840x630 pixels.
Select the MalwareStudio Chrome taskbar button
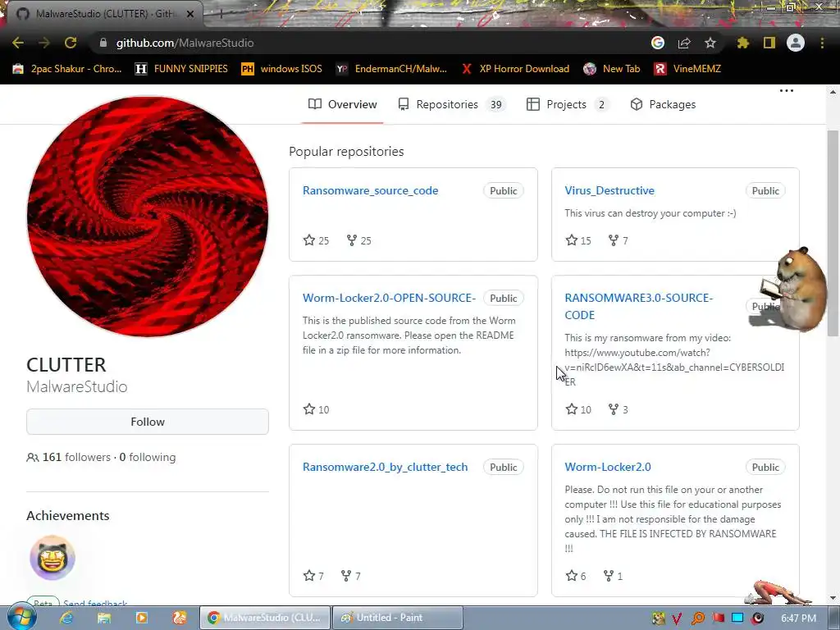point(265,618)
